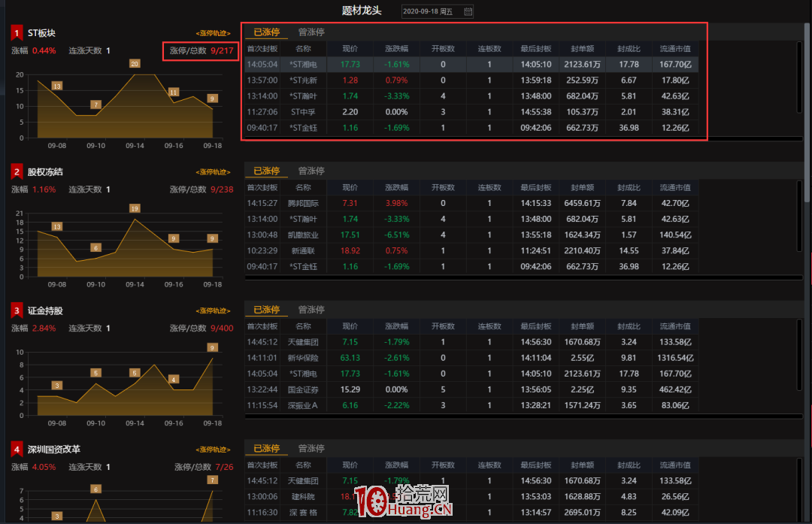This screenshot has width=812, height=524.
Task: Click the rank 2 badge beside 股权冻结
Action: click(17, 172)
